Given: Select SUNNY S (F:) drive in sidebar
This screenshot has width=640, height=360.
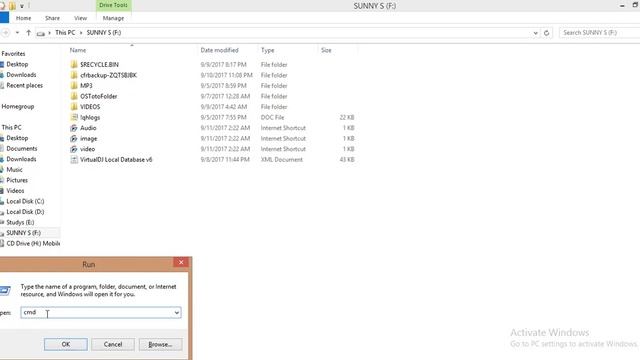Looking at the screenshot, I should [x=23, y=233].
